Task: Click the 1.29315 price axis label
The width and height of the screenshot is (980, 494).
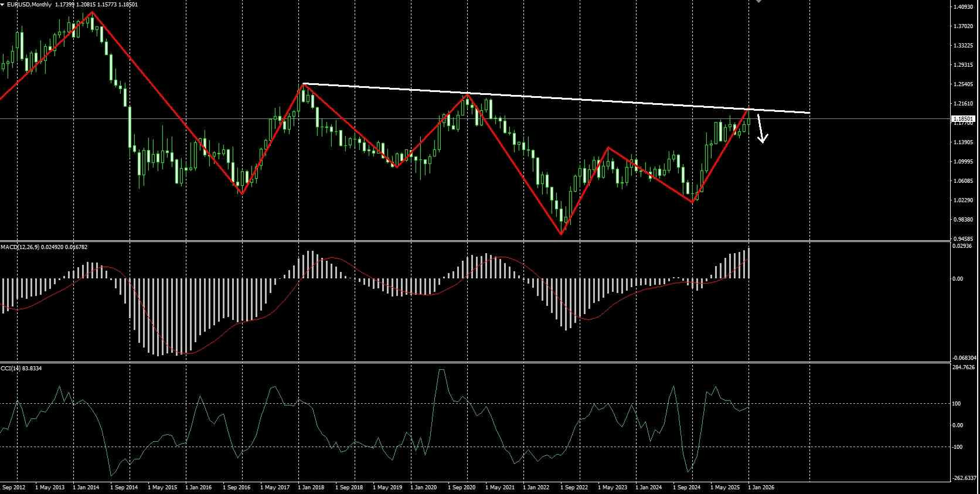Action: (x=964, y=65)
